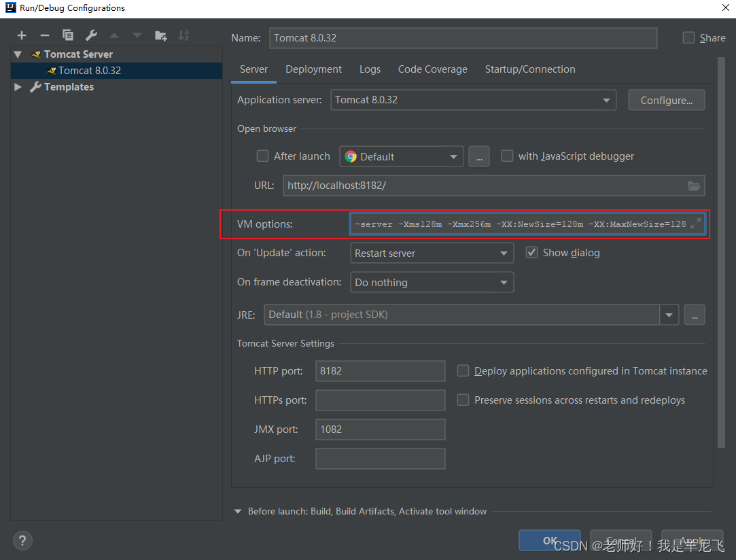Move configuration up arrow icon

click(x=114, y=35)
